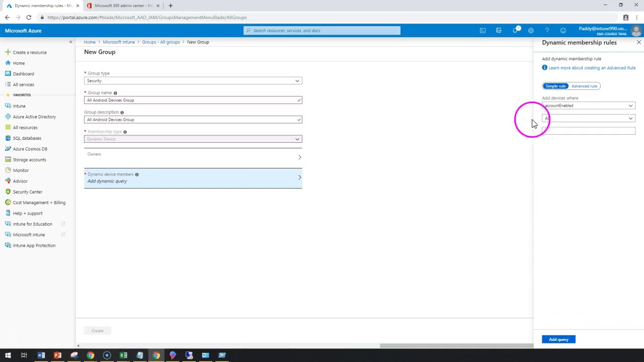
Task: Click Microsoft Azure portal logo text
Action: point(23,31)
